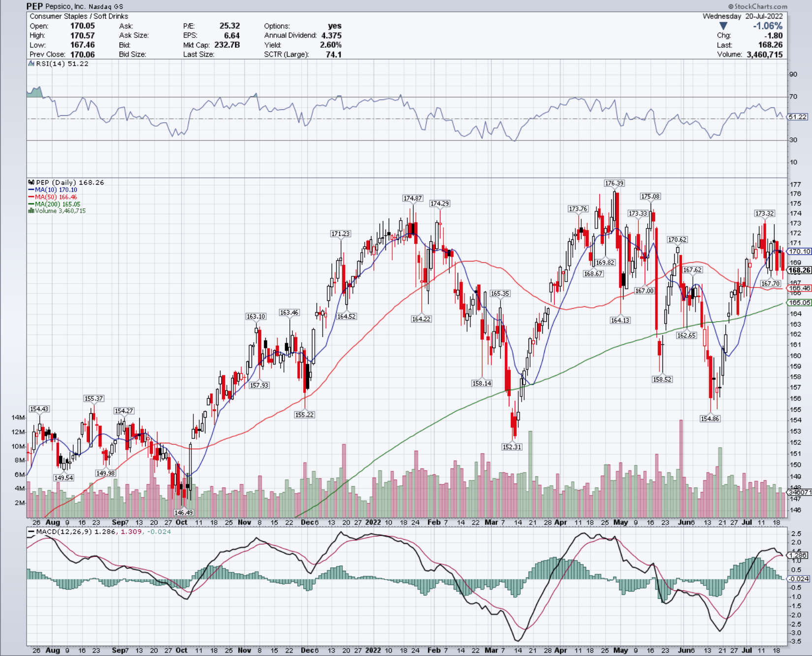Click the 146.49 October low label

184,513
